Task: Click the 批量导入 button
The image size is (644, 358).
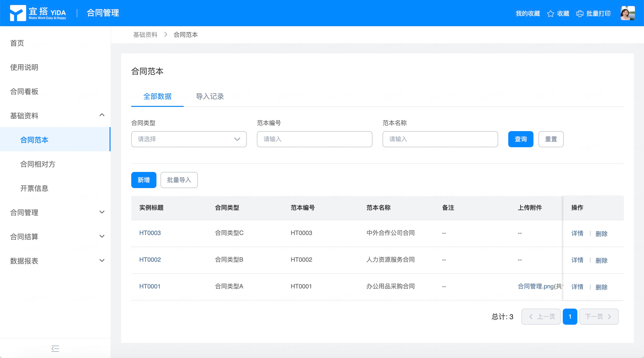Action: [179, 180]
